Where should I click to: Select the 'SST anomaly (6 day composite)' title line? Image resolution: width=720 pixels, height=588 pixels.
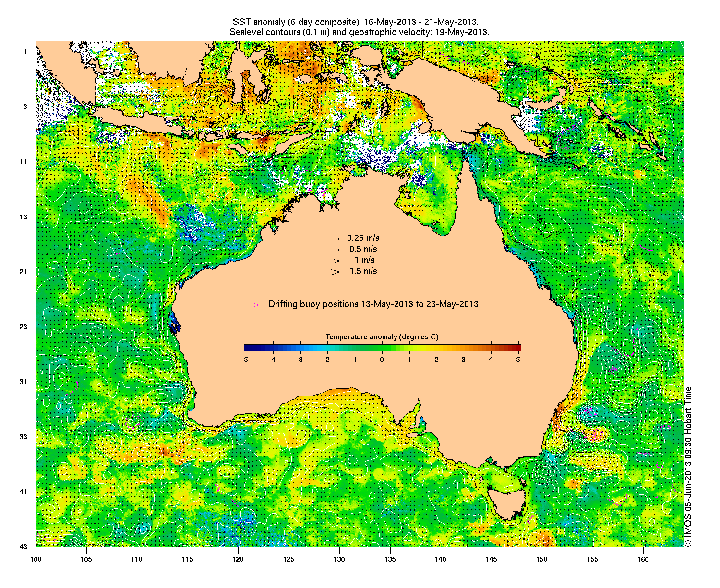click(x=356, y=22)
